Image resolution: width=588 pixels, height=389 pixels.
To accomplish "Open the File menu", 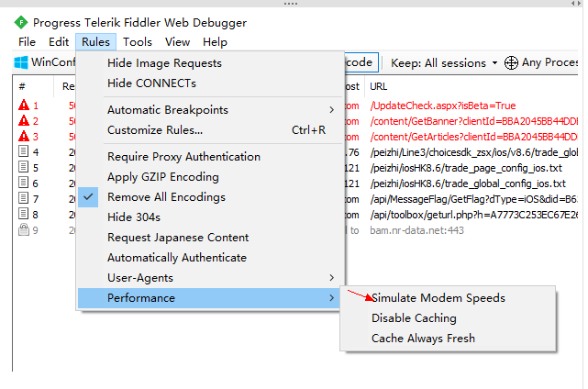I will [x=27, y=42].
